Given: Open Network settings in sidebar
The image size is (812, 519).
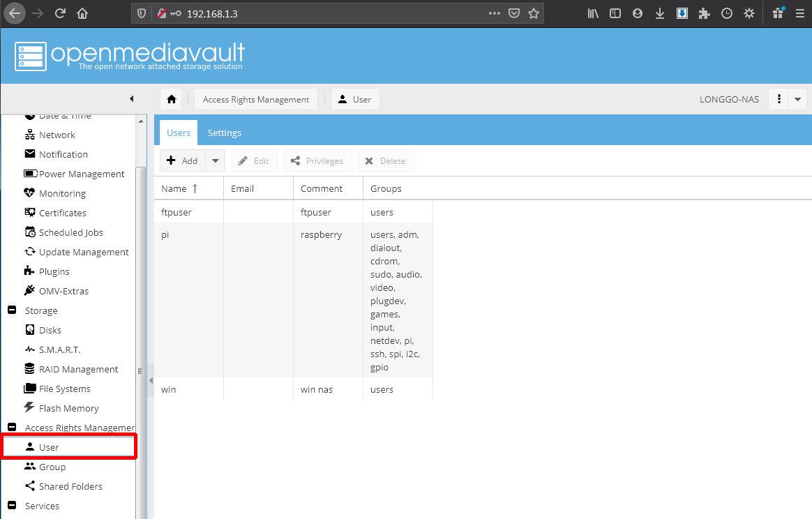Looking at the screenshot, I should tap(57, 135).
